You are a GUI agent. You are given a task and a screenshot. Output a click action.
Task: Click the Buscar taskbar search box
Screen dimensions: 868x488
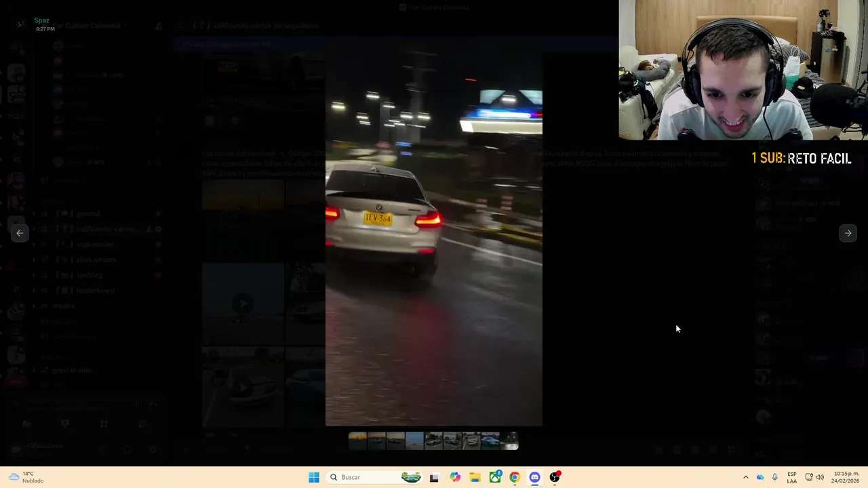click(x=375, y=477)
